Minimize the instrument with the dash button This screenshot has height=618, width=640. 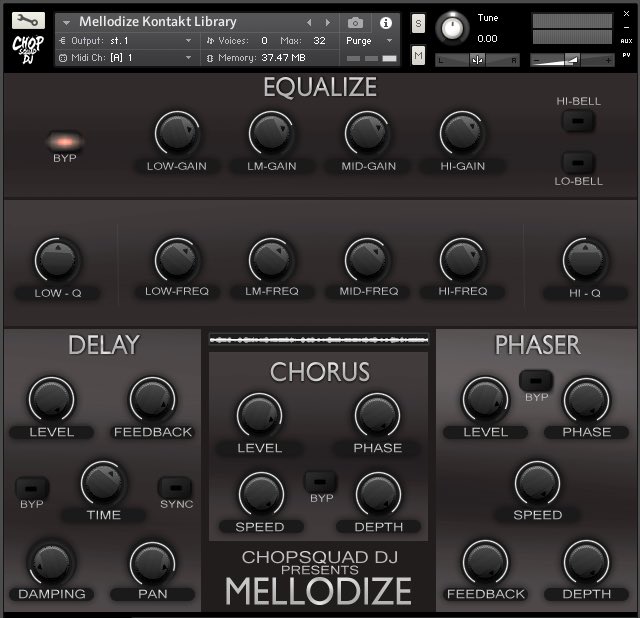point(626,27)
